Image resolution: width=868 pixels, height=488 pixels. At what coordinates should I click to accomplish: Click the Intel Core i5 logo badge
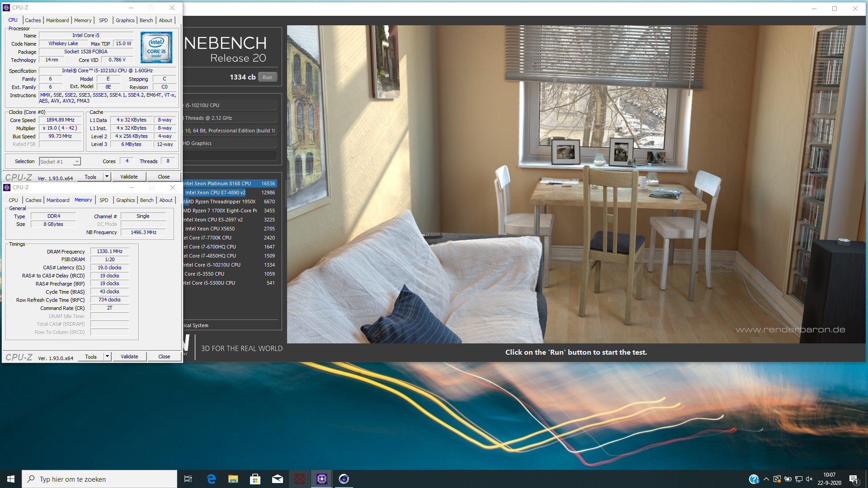point(156,47)
